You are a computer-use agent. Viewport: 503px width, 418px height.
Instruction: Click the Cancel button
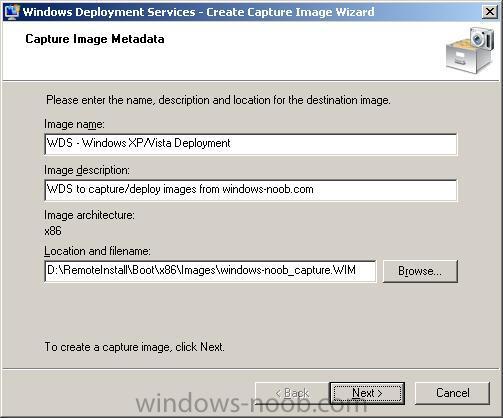pos(452,393)
